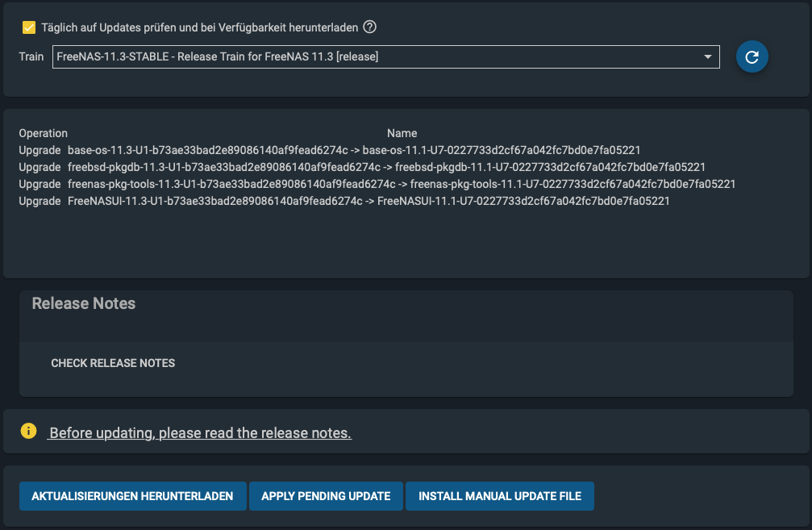Viewport: 812px width, 530px height.
Task: Select the freenas-pkg-tools-11.3-U1 upgrade row
Action: pos(377,184)
